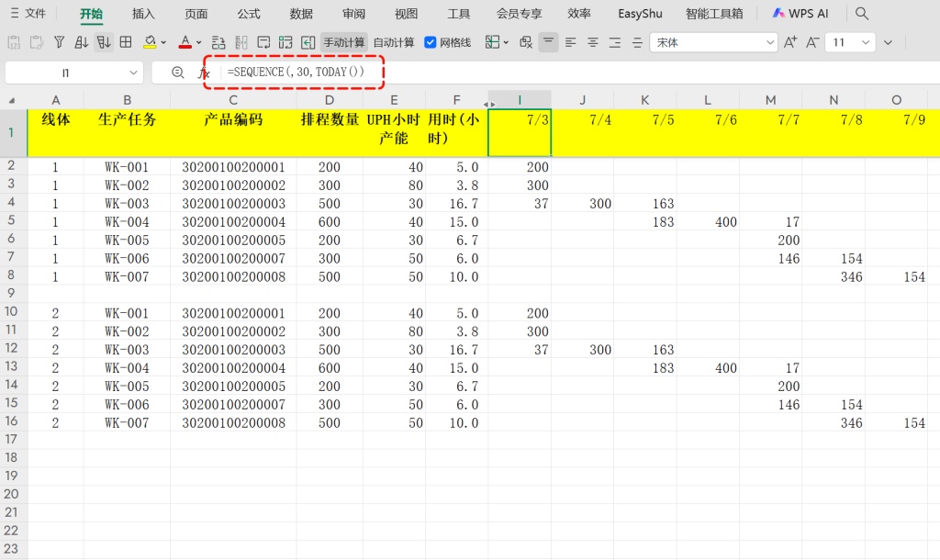Click the select-all corner triangle
This screenshot has height=560, width=940.
click(x=11, y=100)
